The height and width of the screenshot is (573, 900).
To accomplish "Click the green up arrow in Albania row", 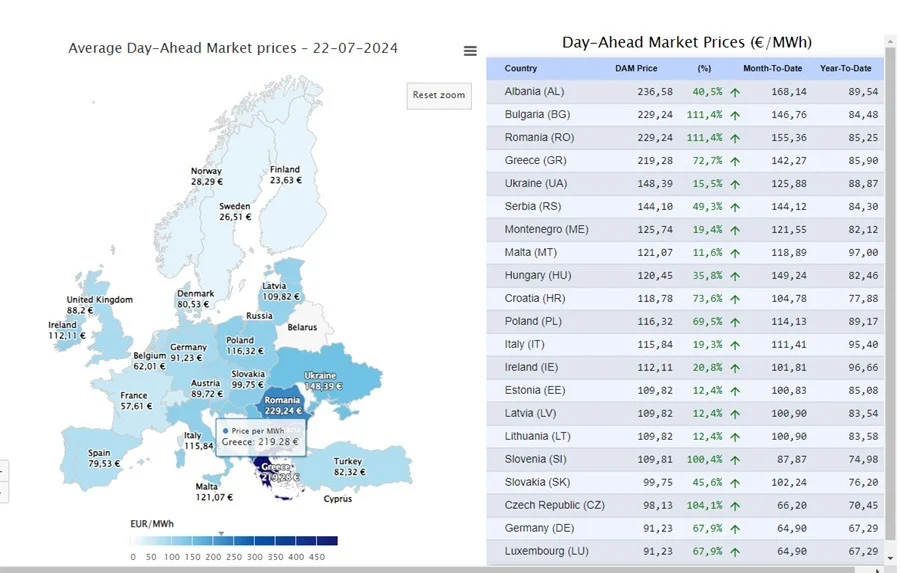I will click(735, 92).
